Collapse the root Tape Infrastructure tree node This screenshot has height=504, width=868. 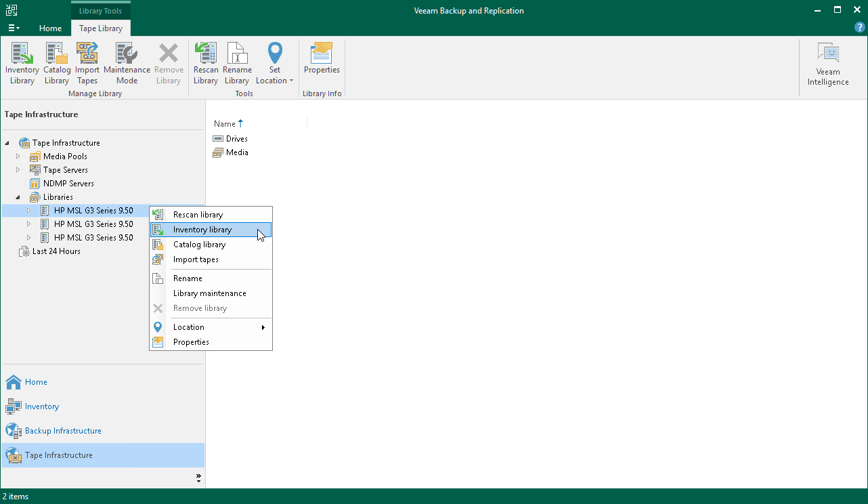coord(7,143)
